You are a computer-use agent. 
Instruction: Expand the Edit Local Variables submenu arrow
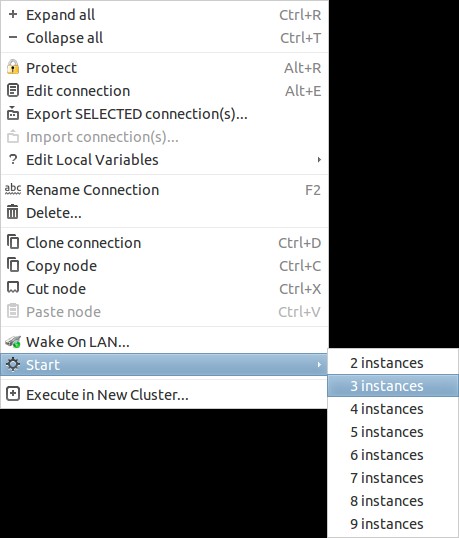[319, 160]
